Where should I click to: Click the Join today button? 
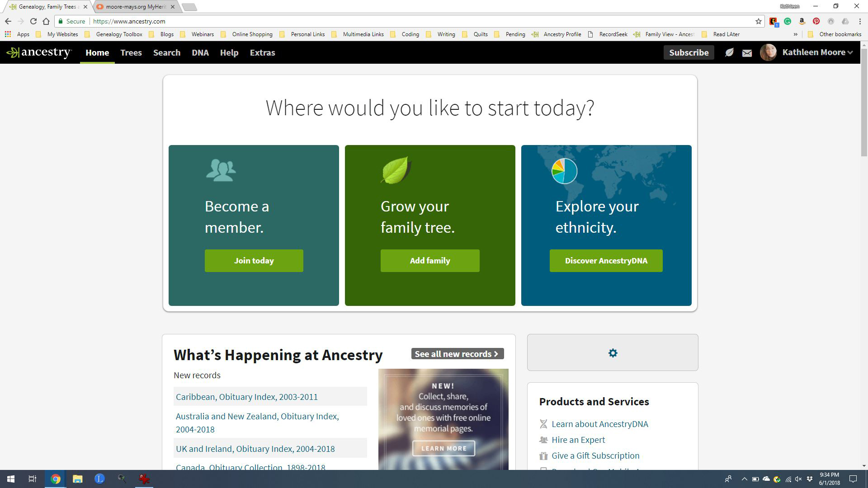point(253,260)
